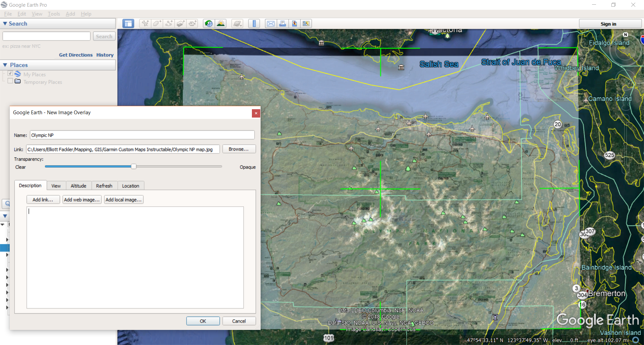This screenshot has width=644, height=345.
Task: Click the Add Path toolbar icon
Action: [169, 23]
